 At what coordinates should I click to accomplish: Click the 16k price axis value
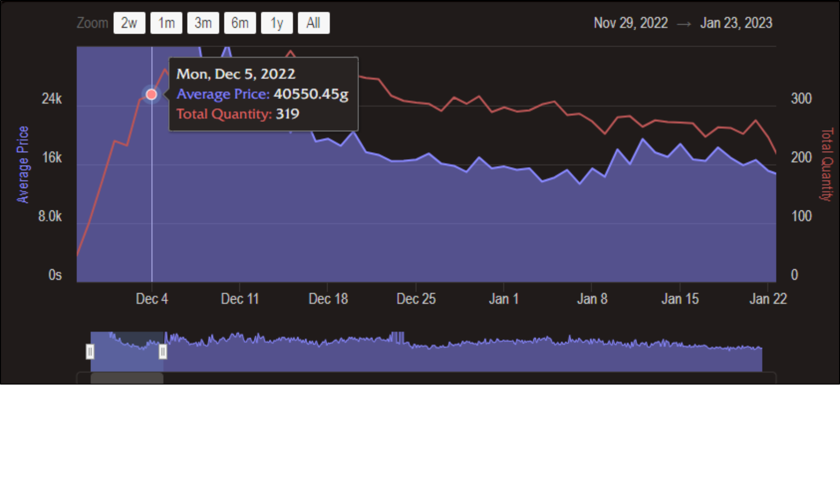click(52, 157)
